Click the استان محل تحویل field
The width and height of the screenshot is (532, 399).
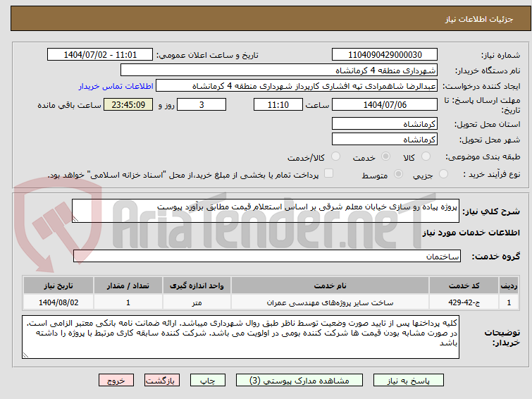point(385,123)
